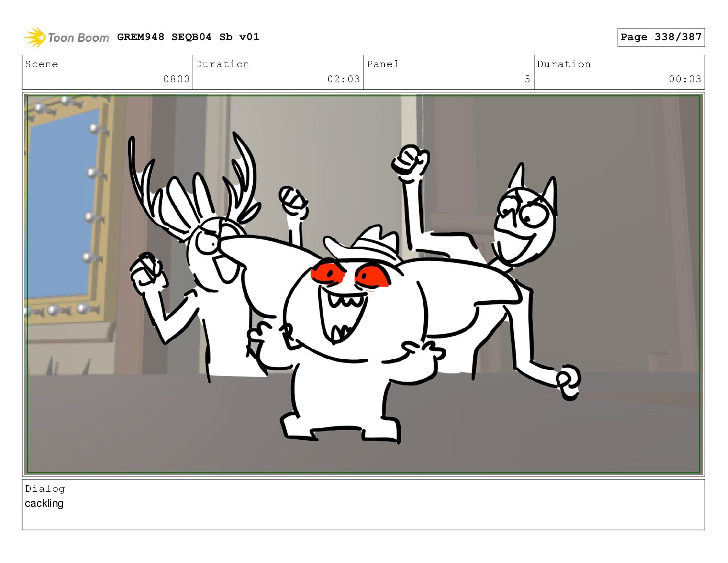The width and height of the screenshot is (728, 563).
Task: Select panel duration 00:03
Action: point(685,79)
